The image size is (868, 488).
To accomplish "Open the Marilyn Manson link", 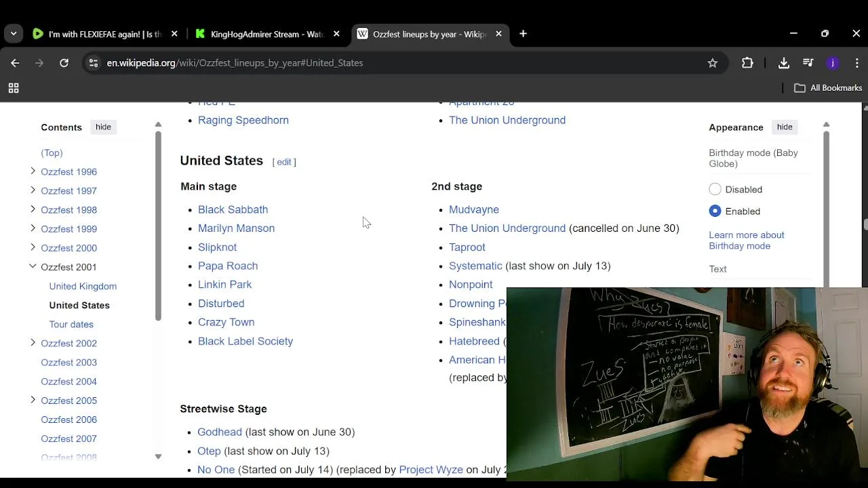I will tap(236, 228).
